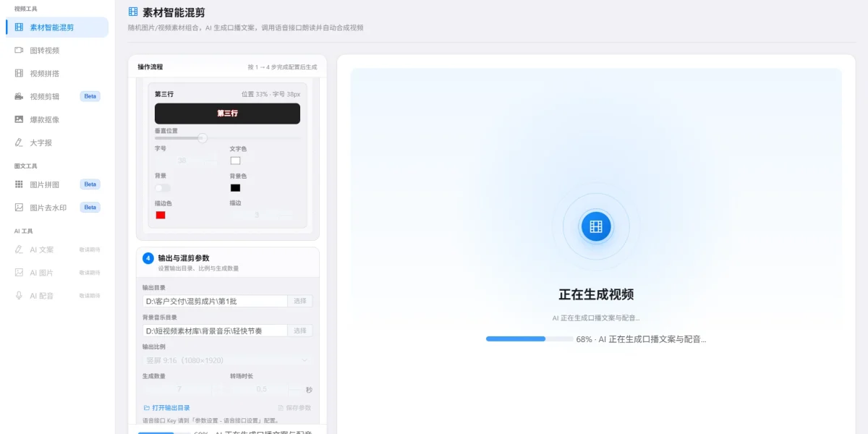
Task: Open the 图转视频 tool
Action: [x=57, y=51]
